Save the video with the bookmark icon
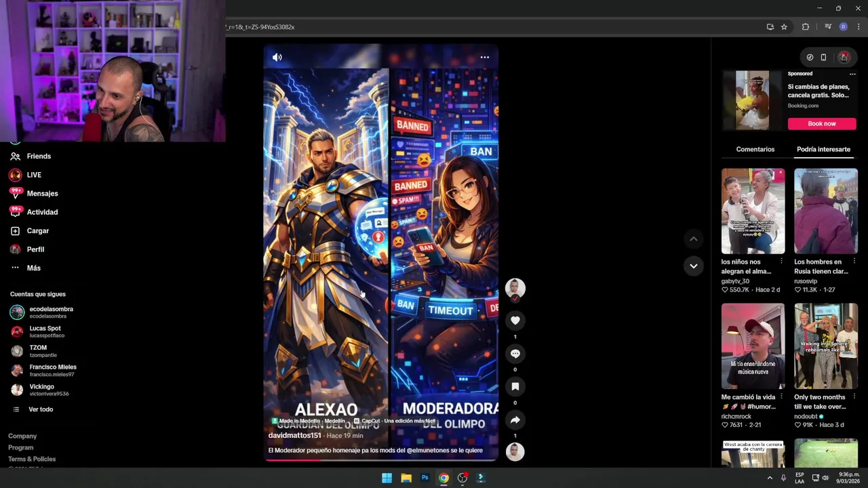This screenshot has height=488, width=868. click(515, 387)
